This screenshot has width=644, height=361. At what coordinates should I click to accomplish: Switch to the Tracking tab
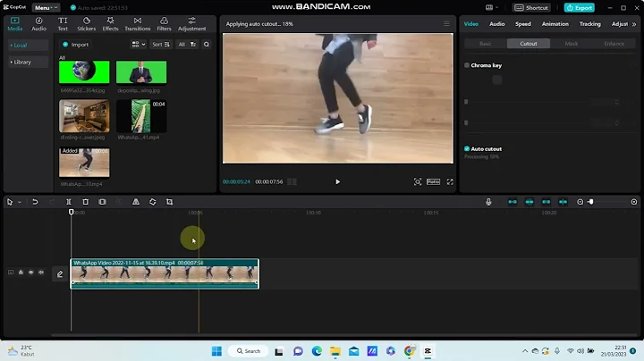coord(589,24)
